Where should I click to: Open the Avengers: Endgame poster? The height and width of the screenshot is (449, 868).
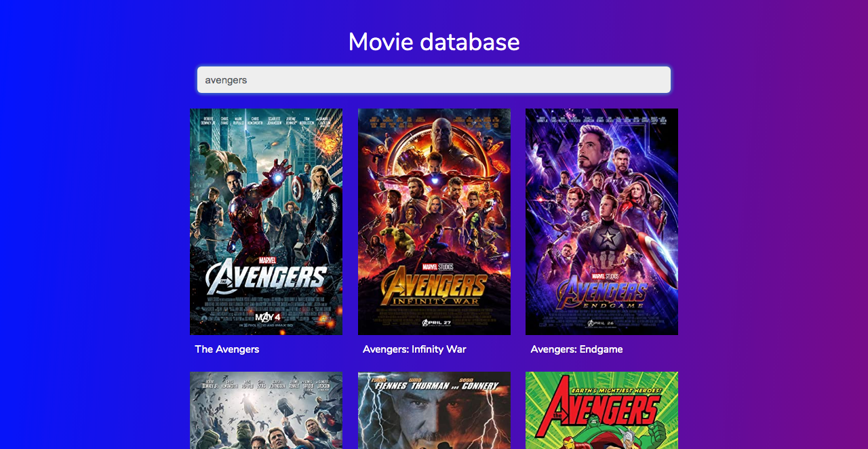tap(601, 222)
